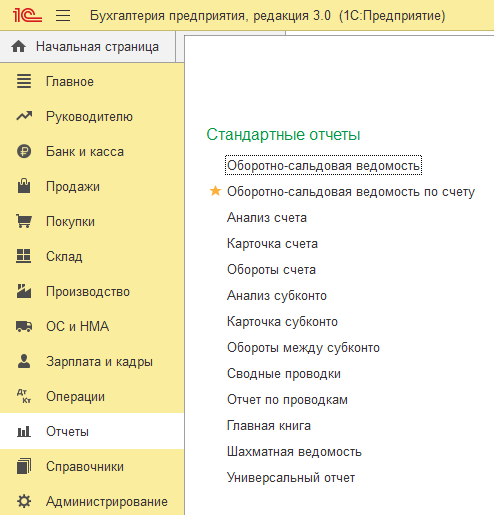Open the Шахматная ведомость report
The image size is (494, 515).
pos(294,452)
